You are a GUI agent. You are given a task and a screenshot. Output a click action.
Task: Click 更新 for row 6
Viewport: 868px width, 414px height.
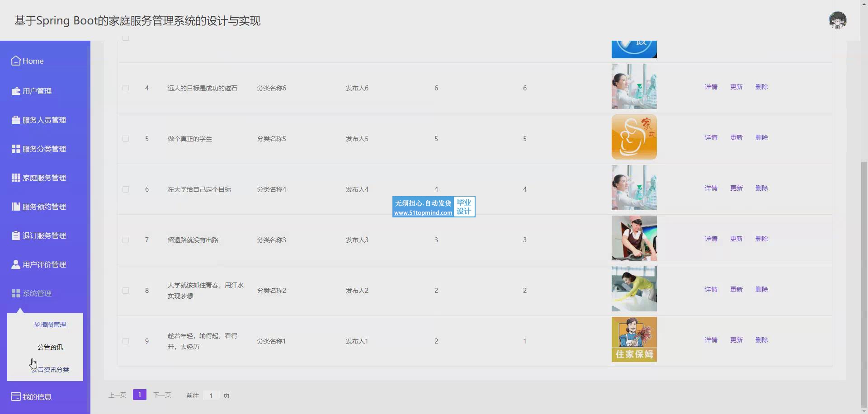736,188
